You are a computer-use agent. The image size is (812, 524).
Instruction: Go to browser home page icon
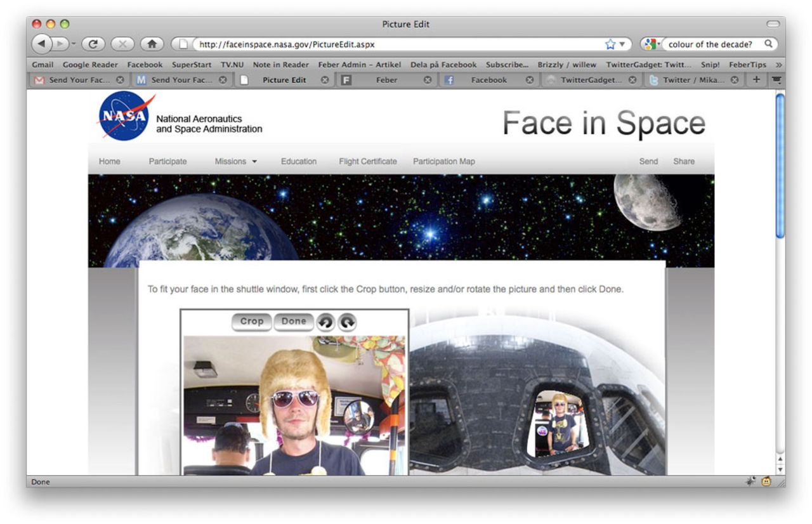point(152,44)
